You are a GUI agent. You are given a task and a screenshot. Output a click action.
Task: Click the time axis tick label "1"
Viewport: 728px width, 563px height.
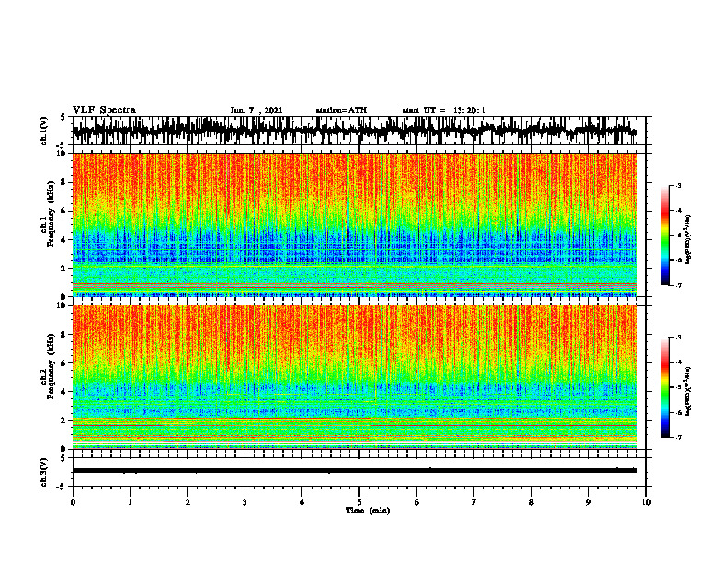[x=130, y=502]
